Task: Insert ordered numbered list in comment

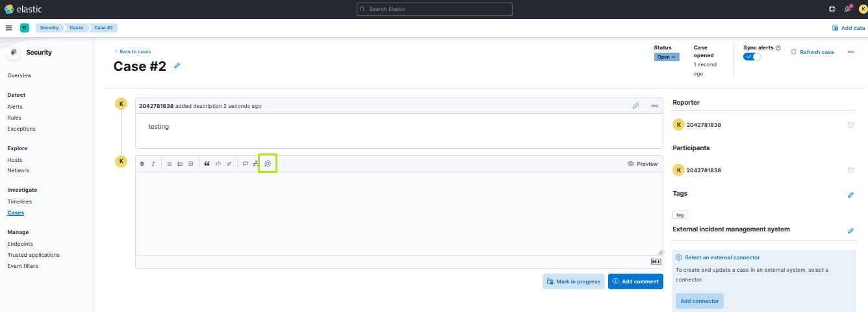Action: point(180,164)
